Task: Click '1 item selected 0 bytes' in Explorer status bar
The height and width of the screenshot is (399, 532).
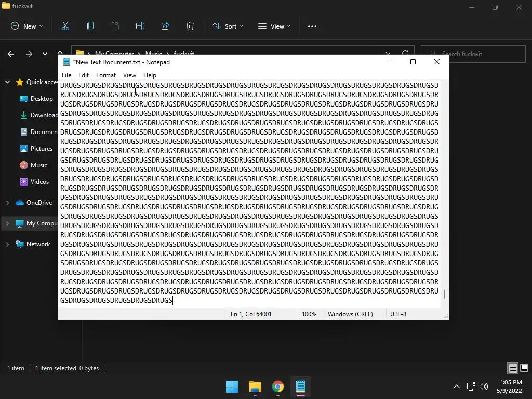Action: (x=67, y=368)
